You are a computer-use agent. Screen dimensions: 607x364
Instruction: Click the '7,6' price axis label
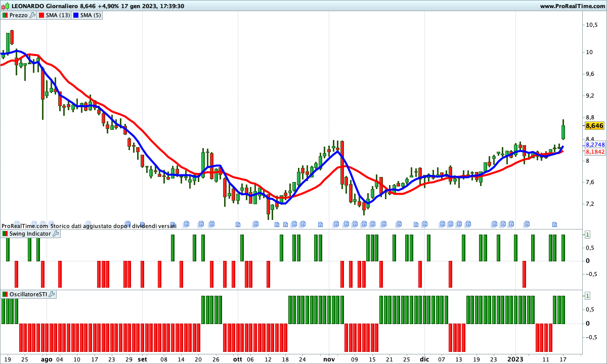(x=591, y=182)
